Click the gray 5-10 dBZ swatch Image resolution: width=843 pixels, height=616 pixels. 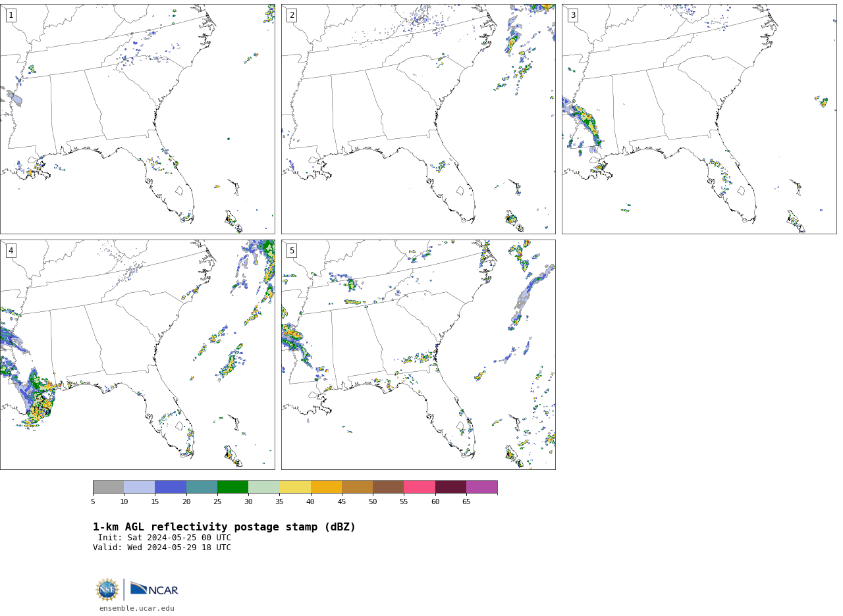coord(108,487)
